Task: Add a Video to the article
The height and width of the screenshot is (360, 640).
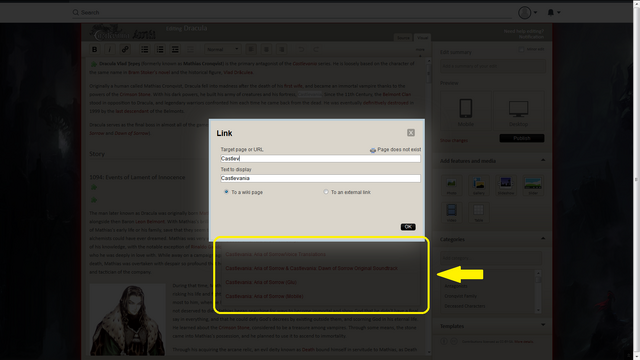Action: [451, 212]
